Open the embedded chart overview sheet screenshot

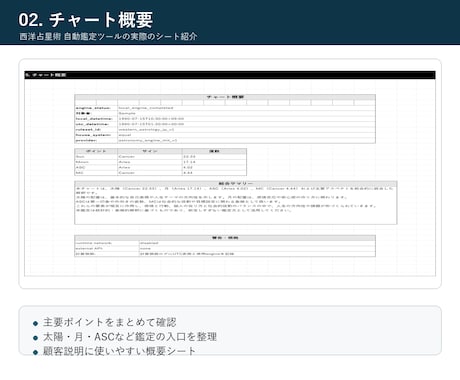[x=230, y=174]
